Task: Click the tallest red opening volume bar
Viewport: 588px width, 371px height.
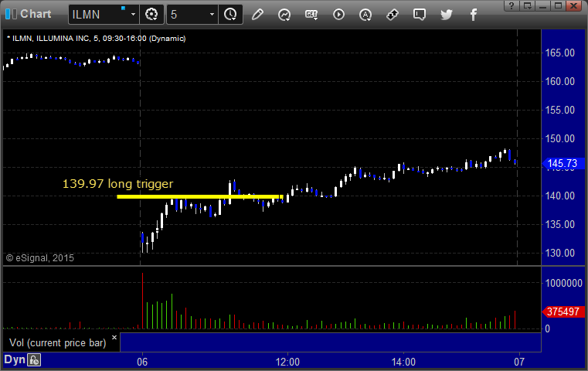Action: tap(142, 301)
